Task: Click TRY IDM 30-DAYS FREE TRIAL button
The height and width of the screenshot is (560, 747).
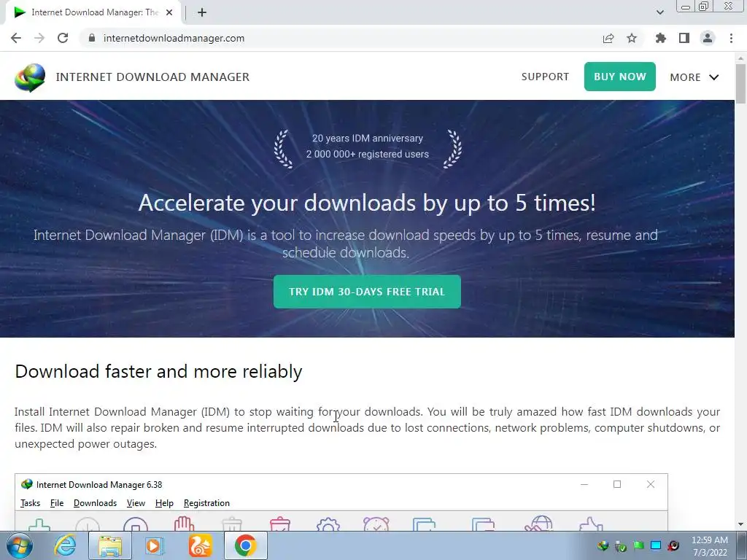Action: [367, 292]
